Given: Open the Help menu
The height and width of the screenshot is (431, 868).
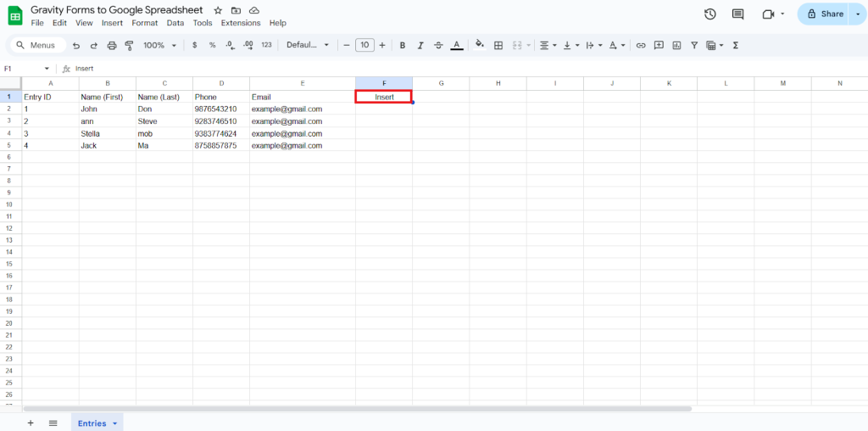Looking at the screenshot, I should (x=278, y=23).
